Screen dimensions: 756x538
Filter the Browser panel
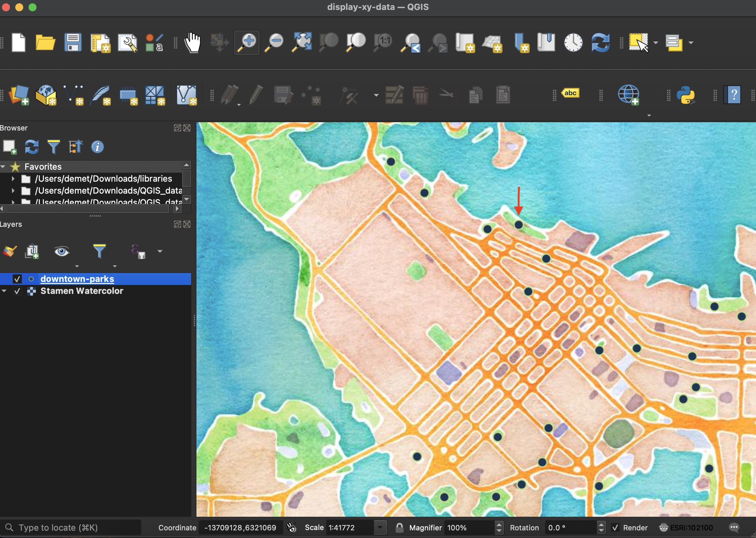click(x=53, y=147)
